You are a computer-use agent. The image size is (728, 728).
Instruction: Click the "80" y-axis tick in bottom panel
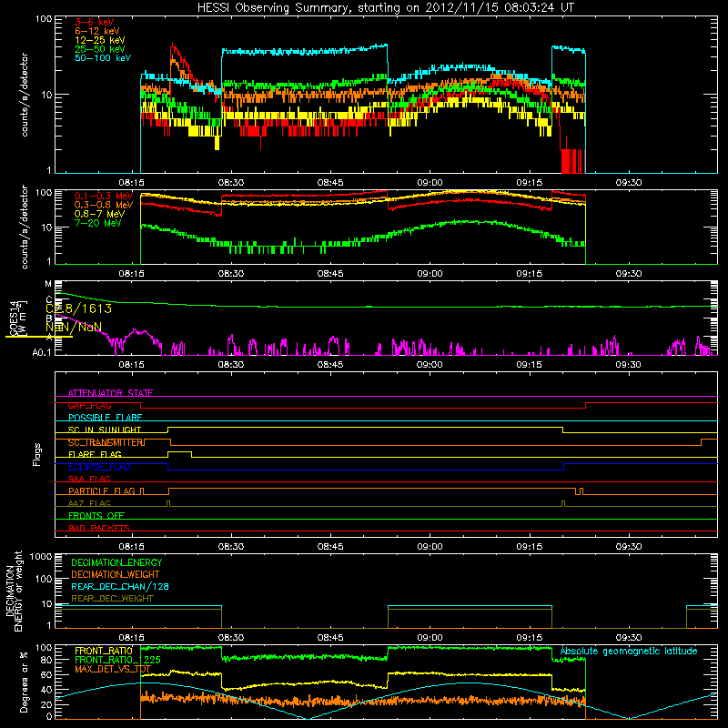click(46, 659)
